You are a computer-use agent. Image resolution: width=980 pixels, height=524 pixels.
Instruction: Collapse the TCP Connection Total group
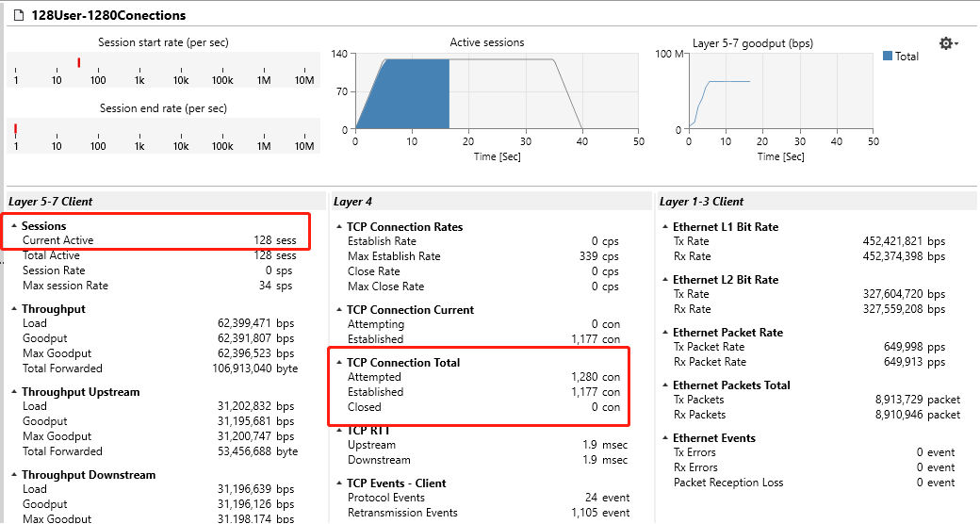click(x=339, y=363)
